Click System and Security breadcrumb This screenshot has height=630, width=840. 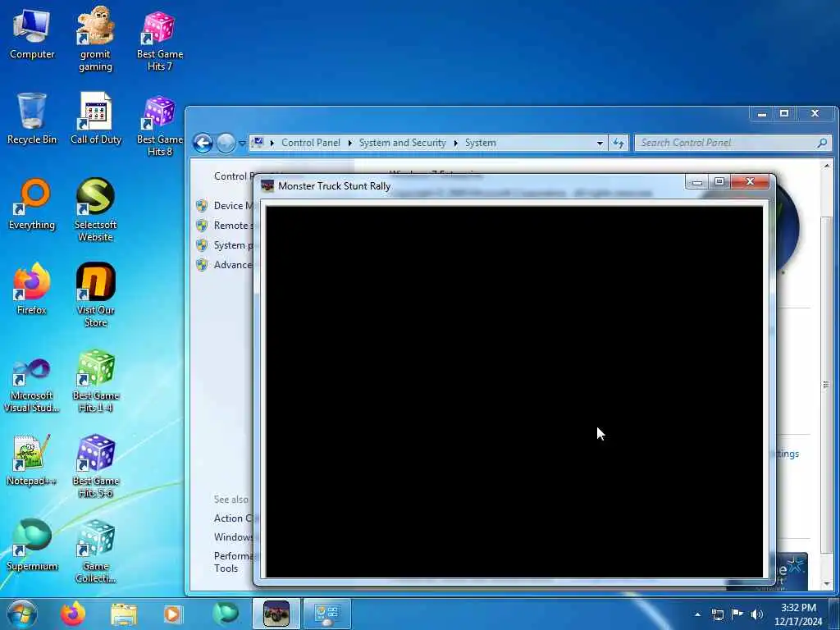point(402,143)
